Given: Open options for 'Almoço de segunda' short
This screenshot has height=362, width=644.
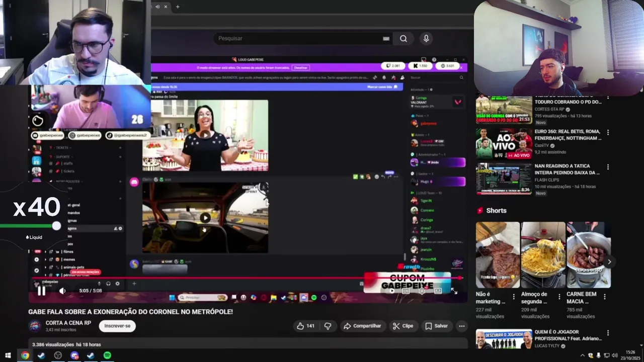Looking at the screenshot, I should click(x=559, y=297).
